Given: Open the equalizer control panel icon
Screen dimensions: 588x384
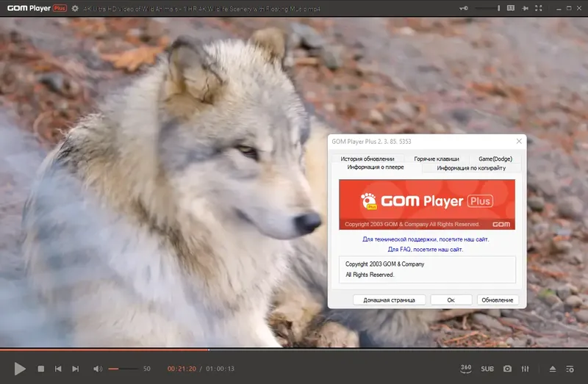Looking at the screenshot, I should (x=525, y=369).
